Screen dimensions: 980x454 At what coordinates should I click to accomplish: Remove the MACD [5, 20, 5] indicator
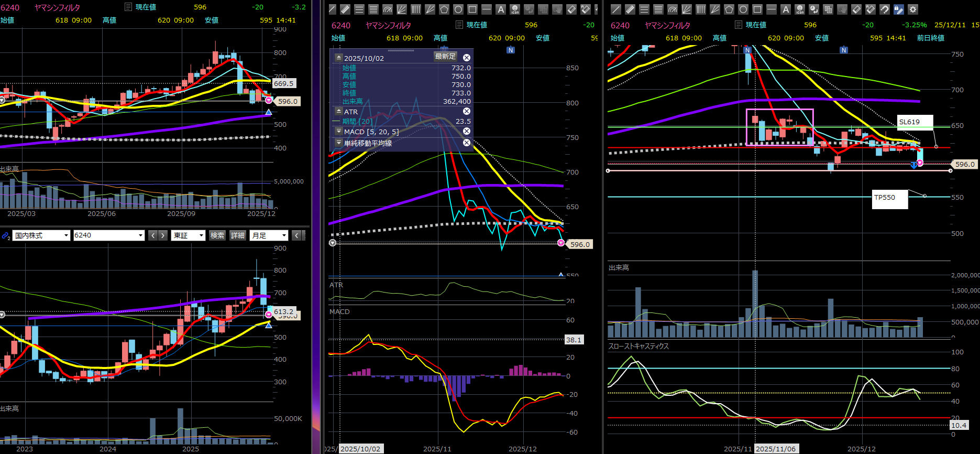tap(467, 132)
